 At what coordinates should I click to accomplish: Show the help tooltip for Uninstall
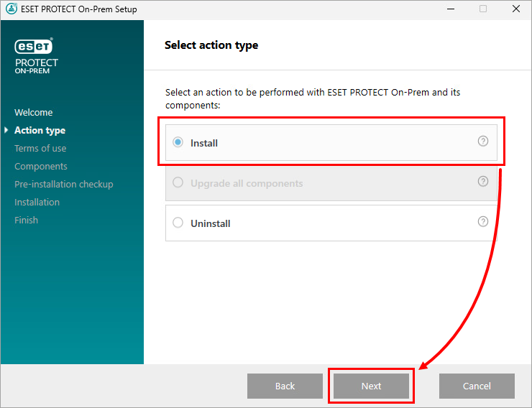(483, 222)
